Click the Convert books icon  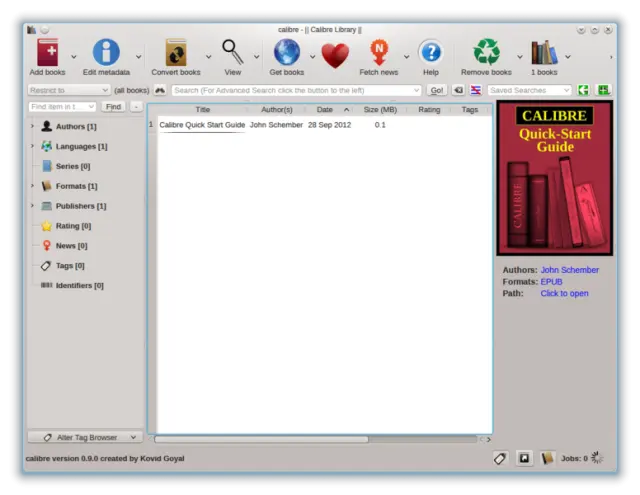coord(176,54)
